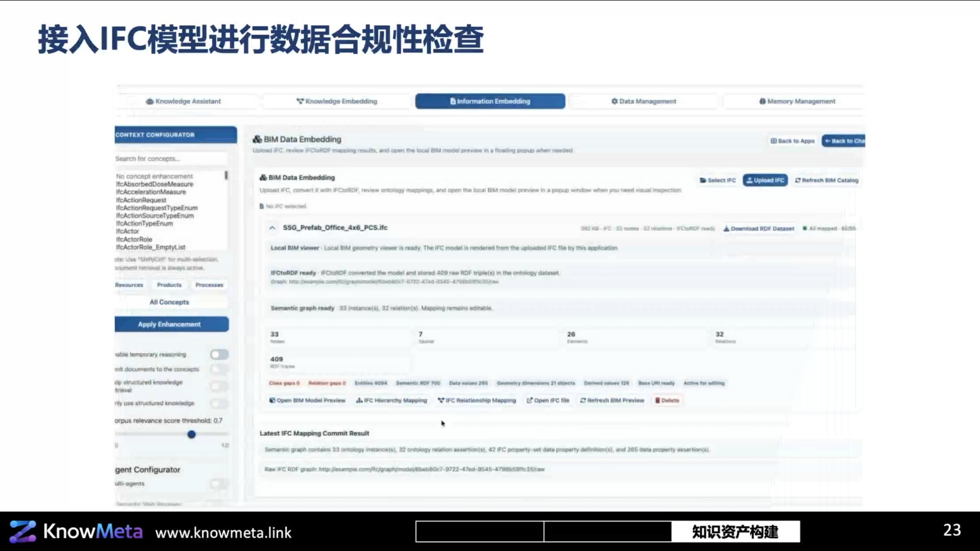980x551 pixels.
Task: Click the CONTEXT CONFIGURATOR panel header
Action: click(x=176, y=135)
